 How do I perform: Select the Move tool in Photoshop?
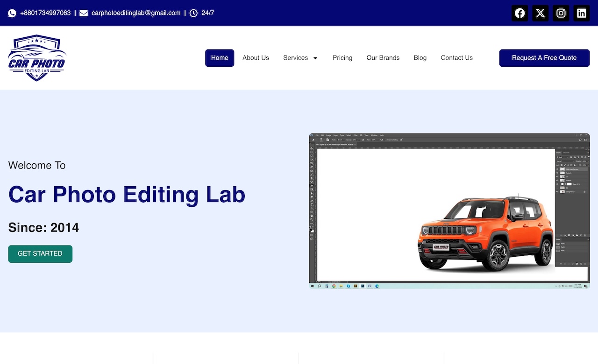tap(311, 148)
